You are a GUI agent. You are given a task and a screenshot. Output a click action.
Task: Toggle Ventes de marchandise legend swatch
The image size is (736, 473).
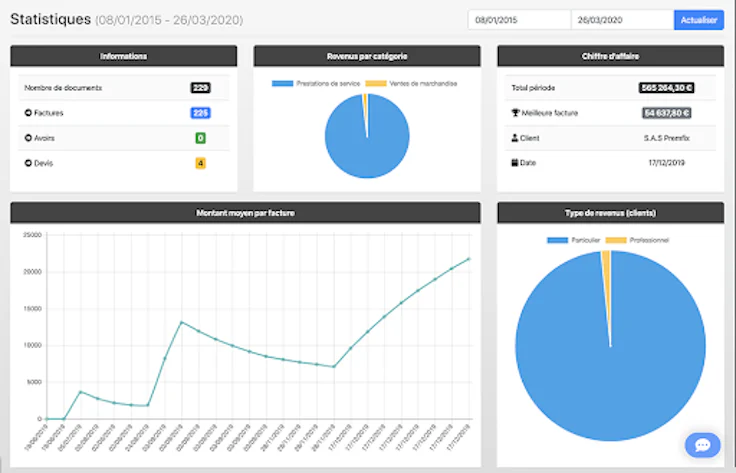[x=376, y=84]
